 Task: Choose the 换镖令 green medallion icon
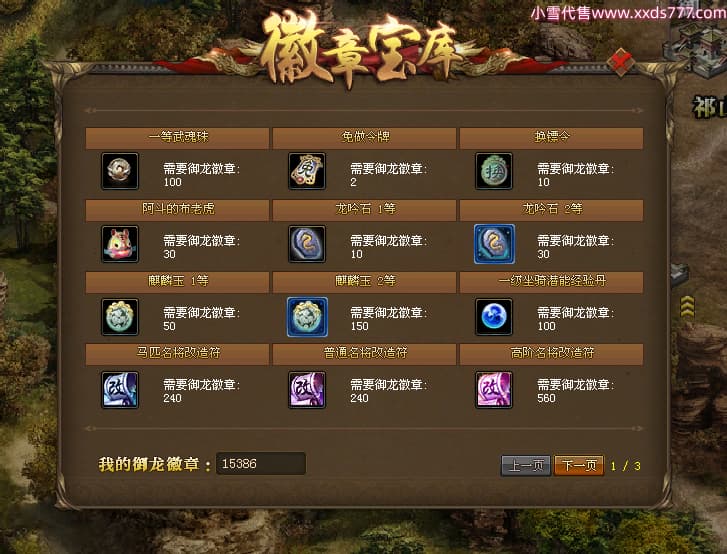click(494, 171)
